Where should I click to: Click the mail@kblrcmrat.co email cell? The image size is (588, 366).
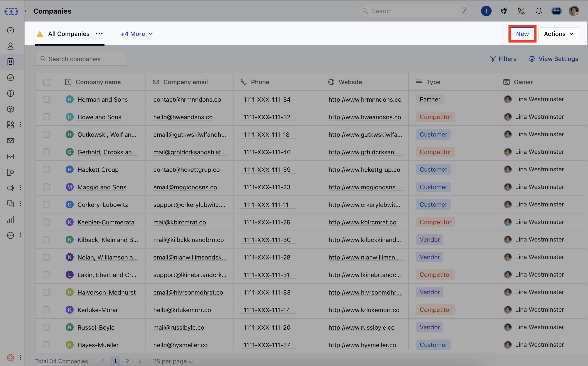tap(180, 222)
